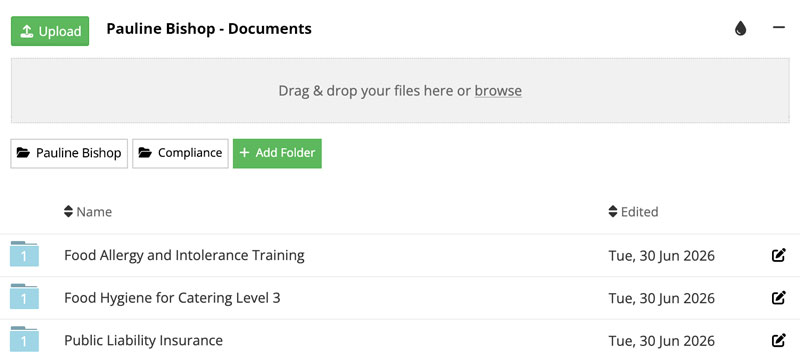
Task: Open the droplet color theme icon
Action: (740, 29)
